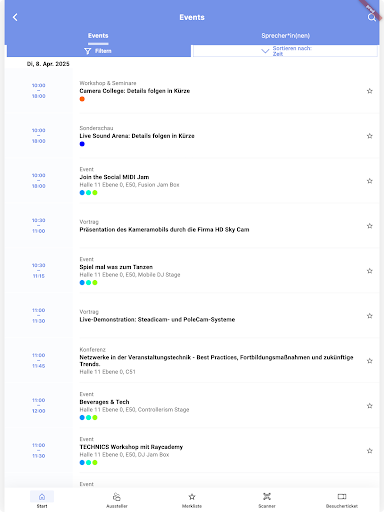
Task: Expand the Sortieren nach dropdown
Action: coord(285,51)
